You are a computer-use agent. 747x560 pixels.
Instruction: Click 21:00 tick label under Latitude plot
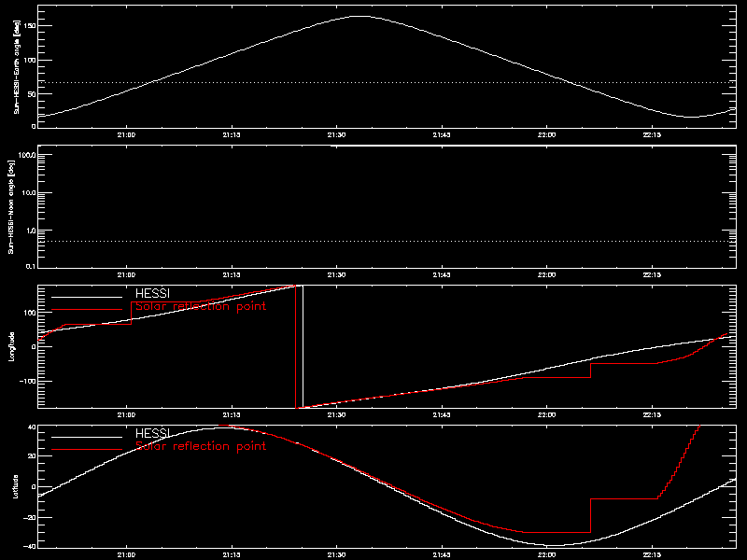click(x=126, y=554)
